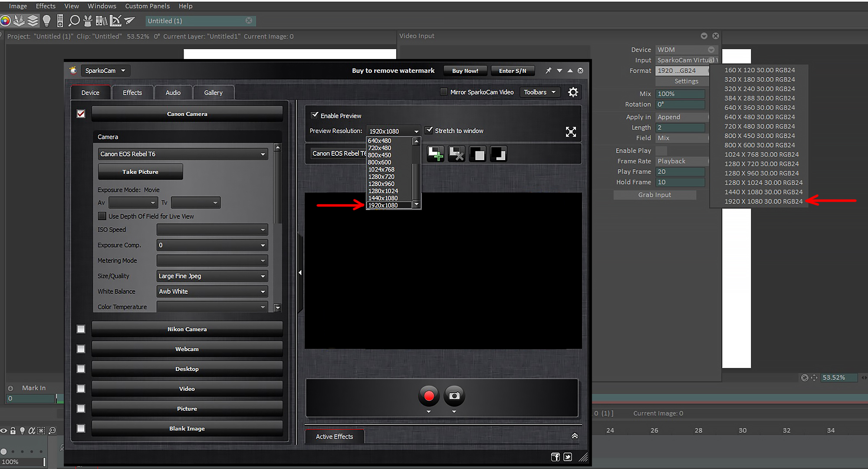Viewport: 868px width, 469px height.
Task: Take snapshot with camera icon button
Action: (x=454, y=396)
